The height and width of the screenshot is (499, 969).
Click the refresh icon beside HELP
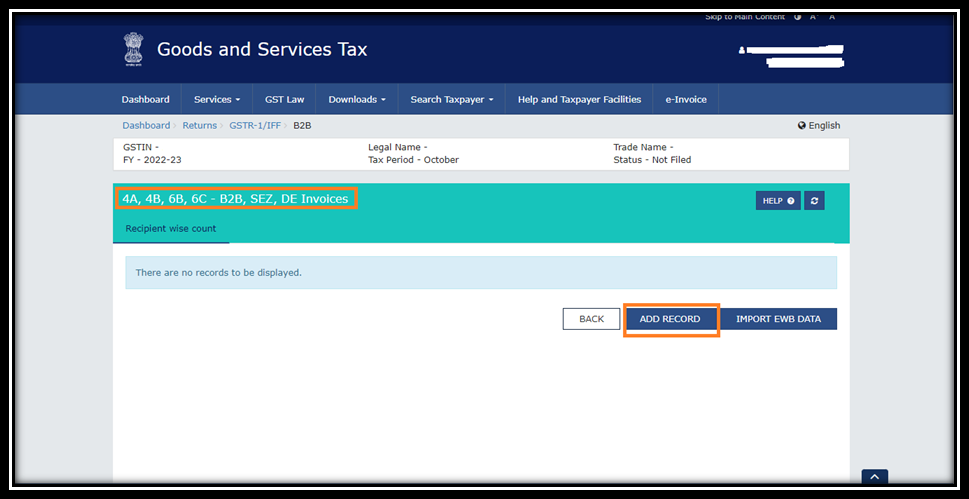(x=814, y=200)
